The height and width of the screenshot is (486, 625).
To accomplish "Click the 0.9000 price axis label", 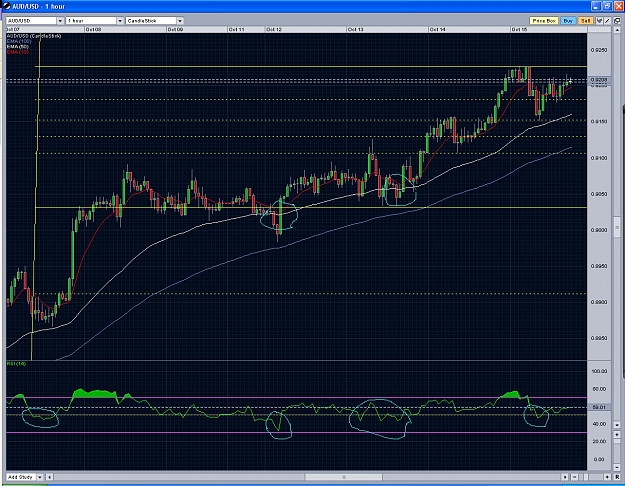I will [599, 230].
